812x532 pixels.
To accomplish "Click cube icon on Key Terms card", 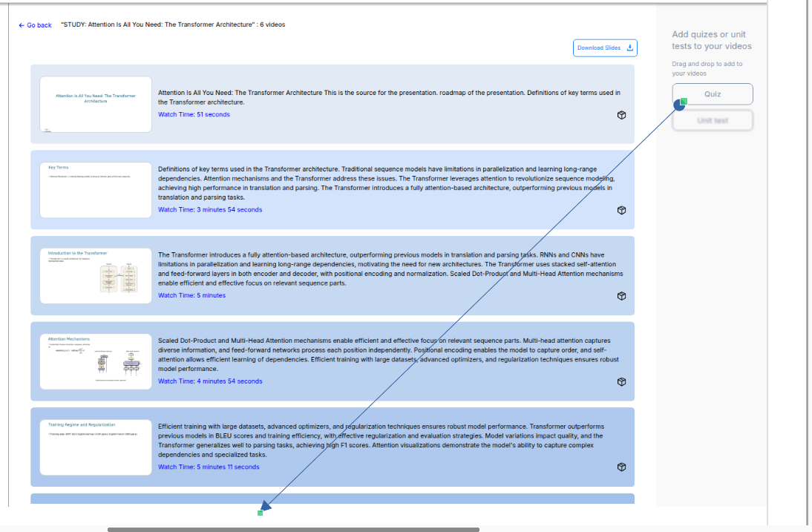I will coord(622,210).
